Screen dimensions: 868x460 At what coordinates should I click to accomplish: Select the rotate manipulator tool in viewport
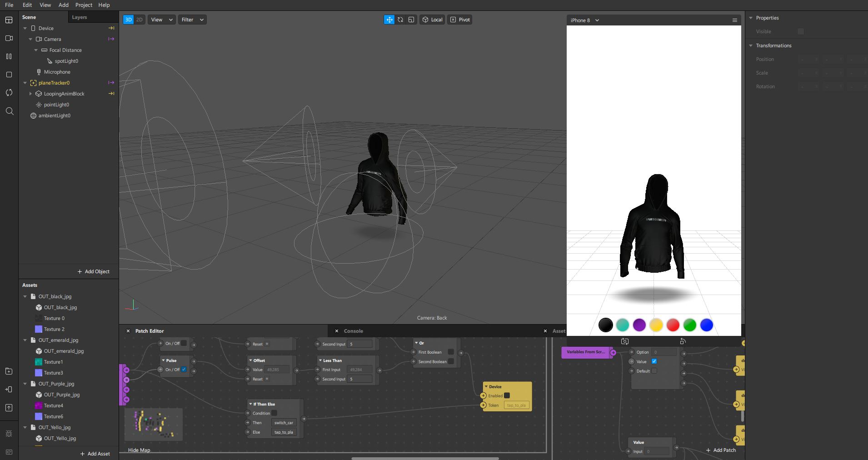click(x=400, y=20)
